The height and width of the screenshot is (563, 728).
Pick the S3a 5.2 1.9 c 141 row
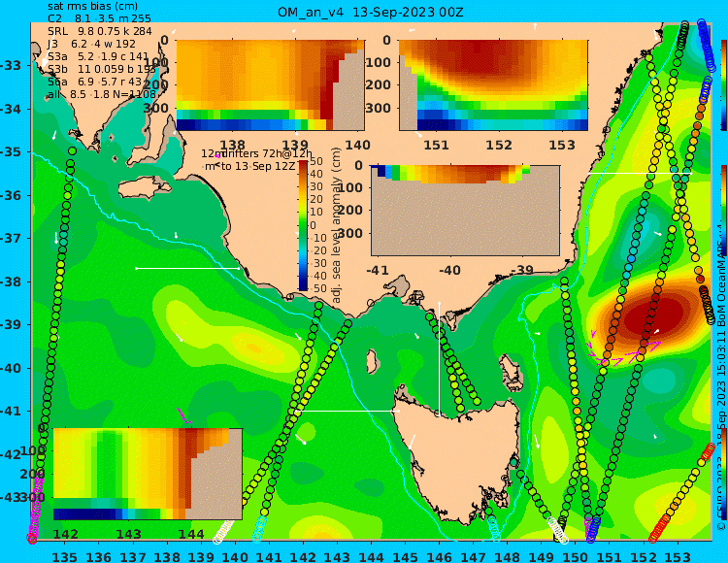[x=98, y=56]
